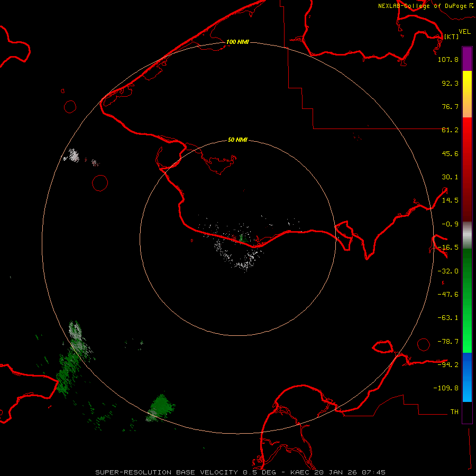
Task: Click the blue segment of velocity color bar
Action: click(467, 377)
